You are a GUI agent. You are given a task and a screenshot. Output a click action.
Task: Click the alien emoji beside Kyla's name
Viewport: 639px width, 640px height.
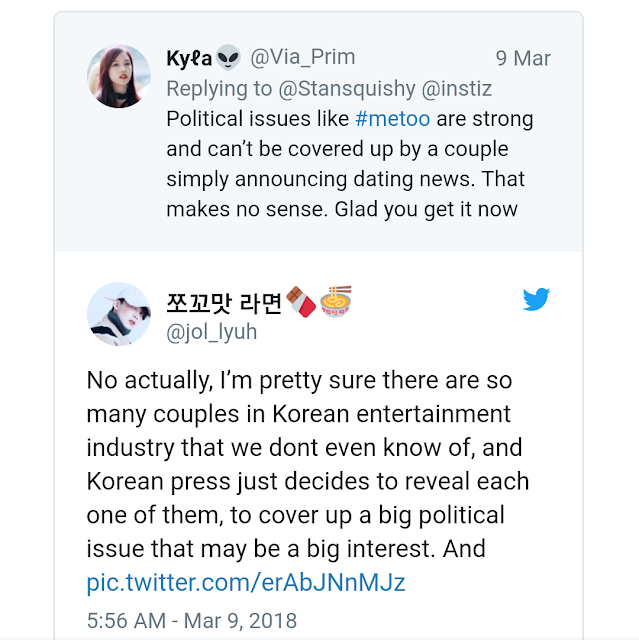click(x=228, y=57)
